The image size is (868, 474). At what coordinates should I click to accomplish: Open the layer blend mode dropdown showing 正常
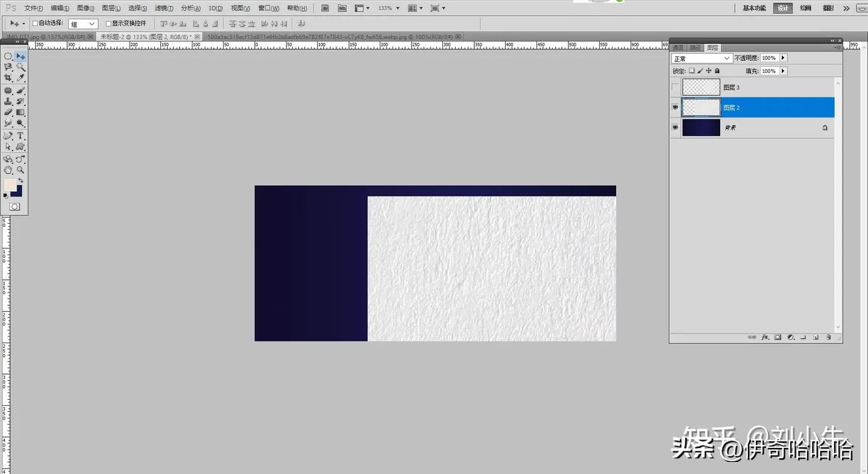pos(701,58)
